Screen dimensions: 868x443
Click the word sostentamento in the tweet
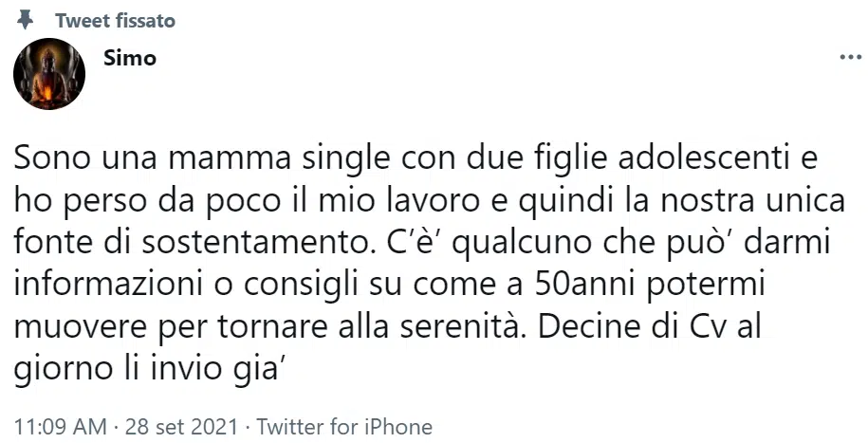point(256,243)
